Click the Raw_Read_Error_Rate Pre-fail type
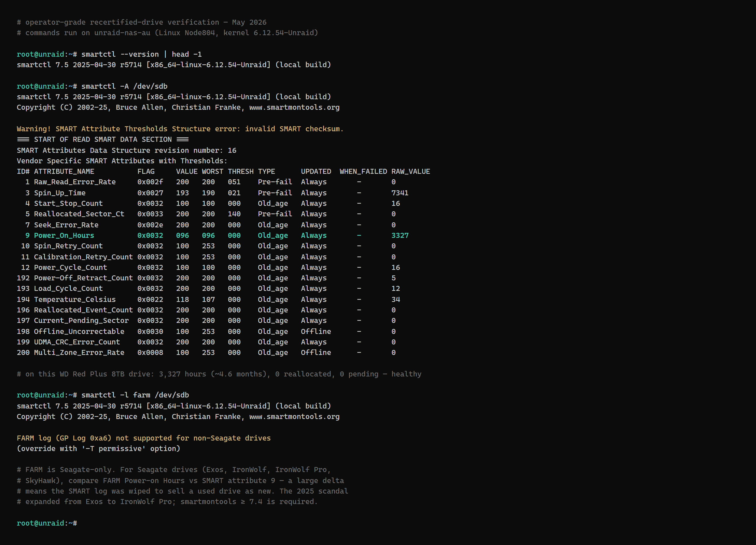Image resolution: width=756 pixels, height=545 pixels. coord(275,182)
